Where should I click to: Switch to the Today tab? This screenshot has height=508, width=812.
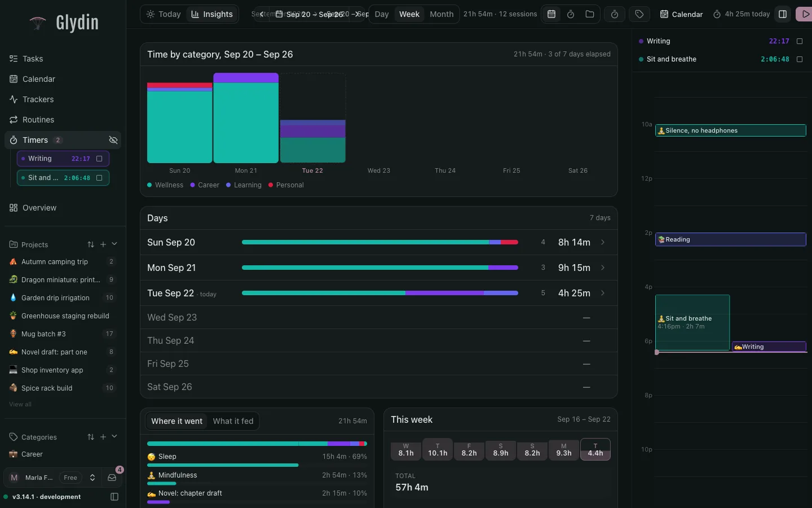(164, 14)
